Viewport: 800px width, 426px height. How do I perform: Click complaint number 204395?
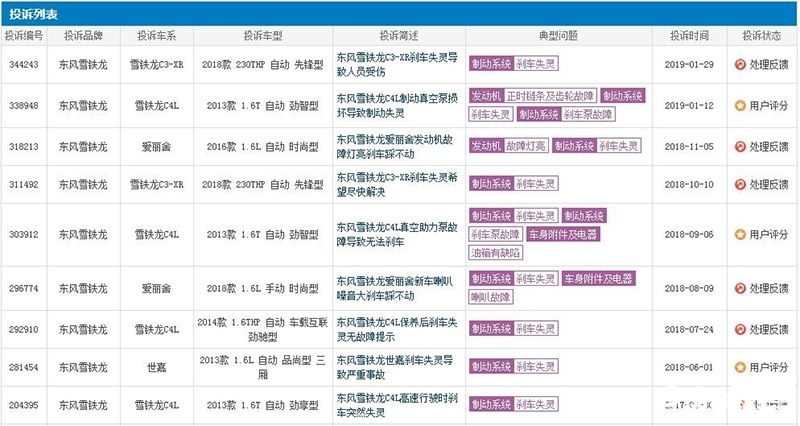pyautogui.click(x=23, y=405)
